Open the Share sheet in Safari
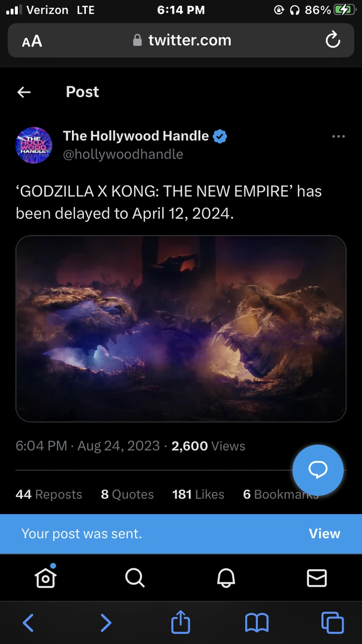Image resolution: width=362 pixels, height=644 pixels. tap(180, 622)
